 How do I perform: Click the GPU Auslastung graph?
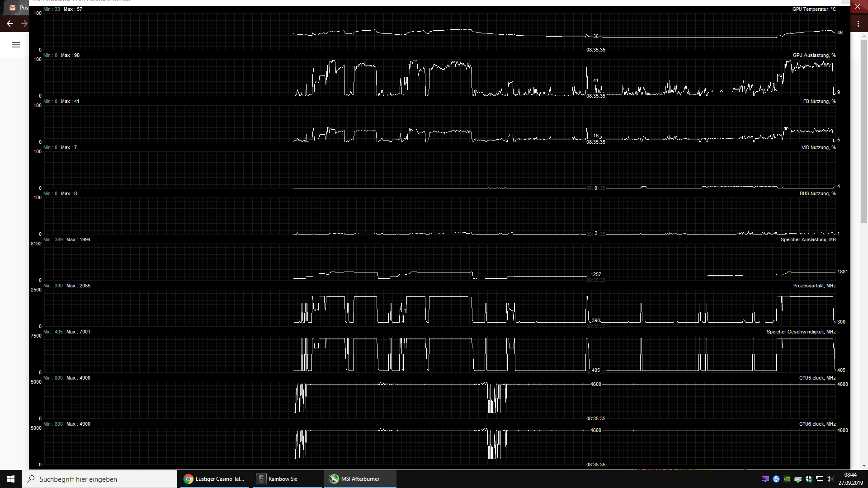[439, 78]
